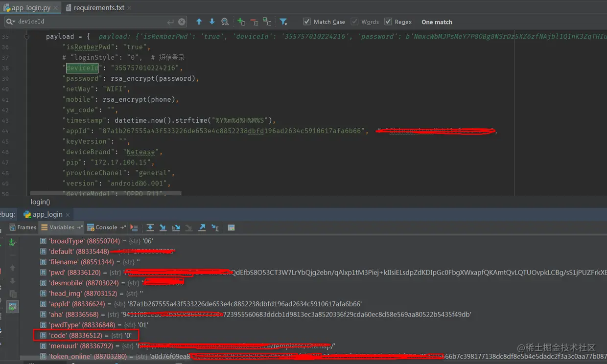Close the app_login.py editor tab
607x364 pixels.
pos(55,8)
